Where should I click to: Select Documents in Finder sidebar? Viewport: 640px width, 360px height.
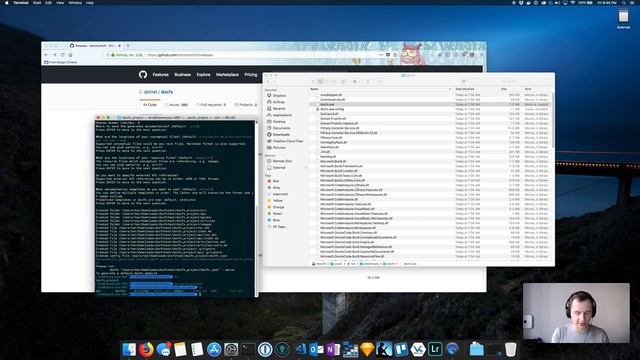coord(281,128)
